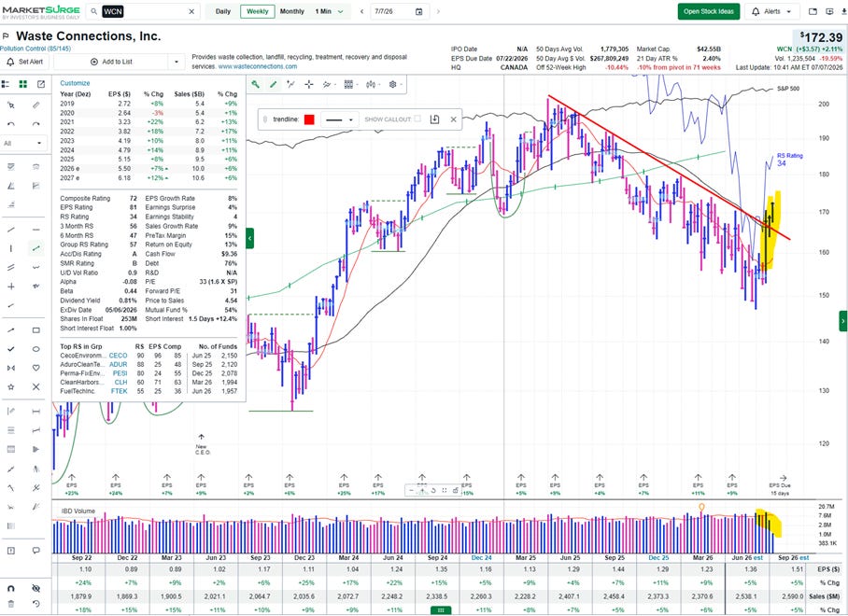This screenshot has width=848, height=616.
Task: Select the ellipse shape tool
Action: pyautogui.click(x=35, y=349)
